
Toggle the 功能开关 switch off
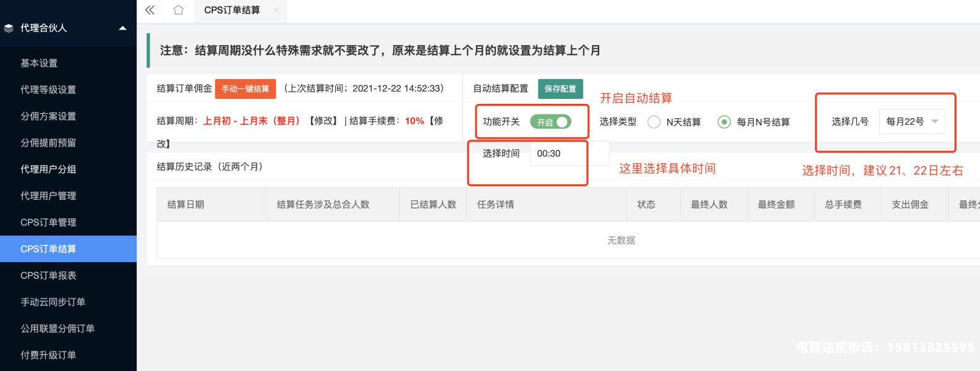(x=550, y=122)
